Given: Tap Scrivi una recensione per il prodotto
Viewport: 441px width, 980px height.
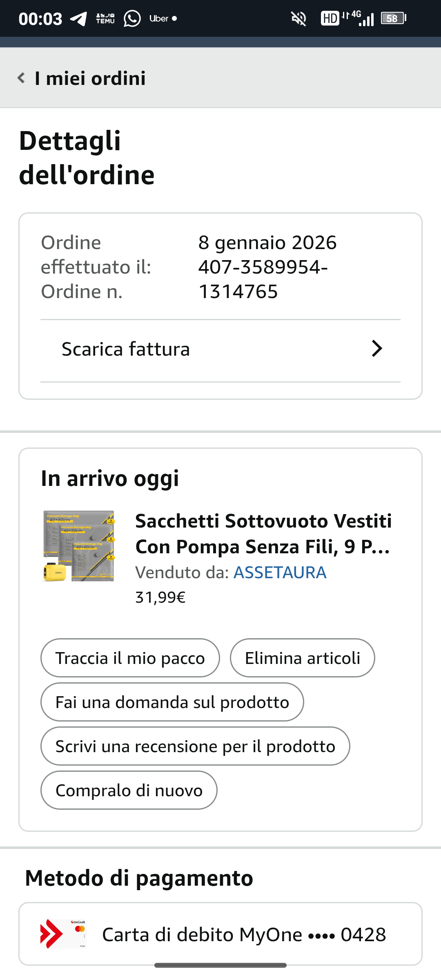Looking at the screenshot, I should tap(195, 746).
